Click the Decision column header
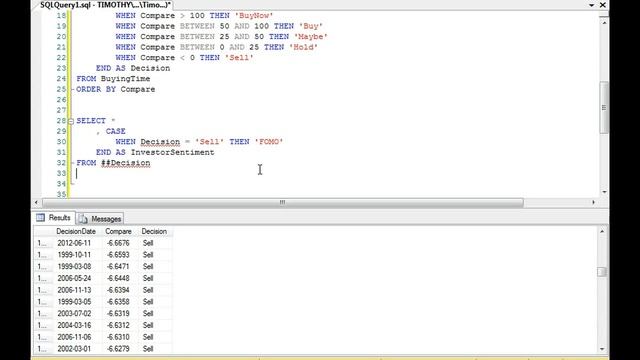640x360 pixels. coord(154,231)
